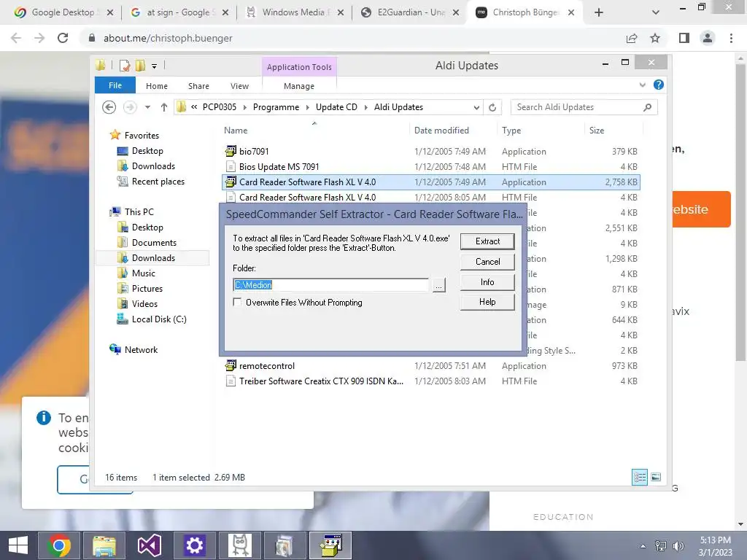
Task: Switch to the Share ribbon tab
Action: click(x=198, y=86)
